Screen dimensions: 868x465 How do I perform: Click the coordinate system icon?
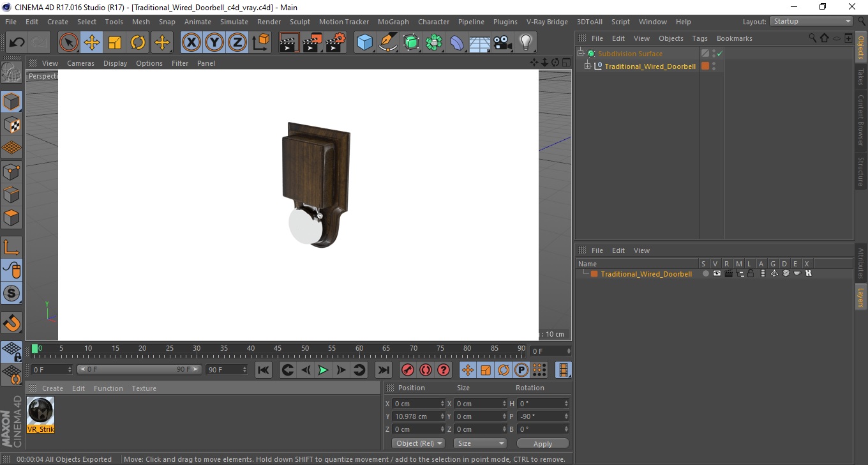tap(261, 43)
